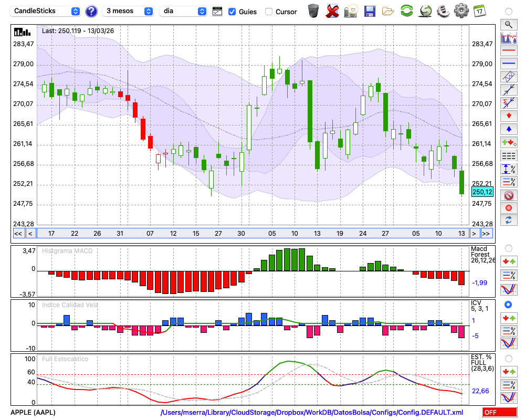
Task: Click the green refresh arrows icon
Action: [406, 11]
